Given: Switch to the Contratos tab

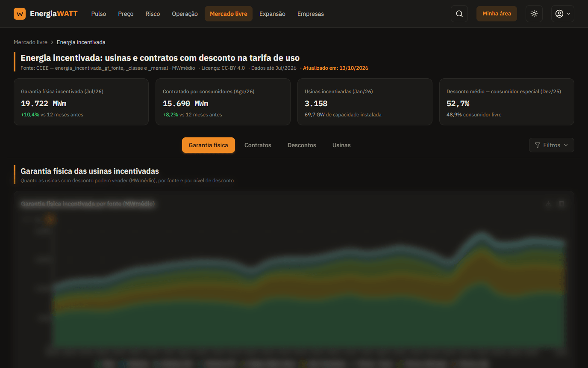Looking at the screenshot, I should (x=258, y=145).
